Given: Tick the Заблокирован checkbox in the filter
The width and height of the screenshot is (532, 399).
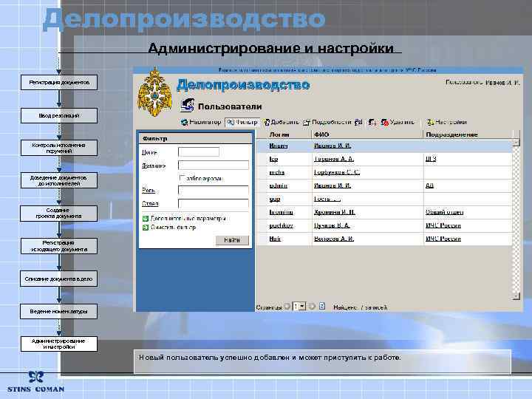Looking at the screenshot, I should point(183,178).
